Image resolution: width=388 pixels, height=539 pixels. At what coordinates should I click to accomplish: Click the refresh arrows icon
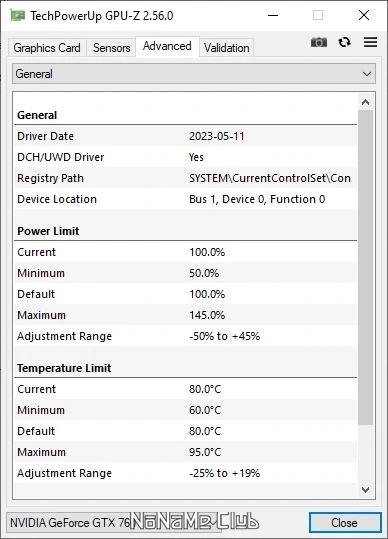point(344,42)
